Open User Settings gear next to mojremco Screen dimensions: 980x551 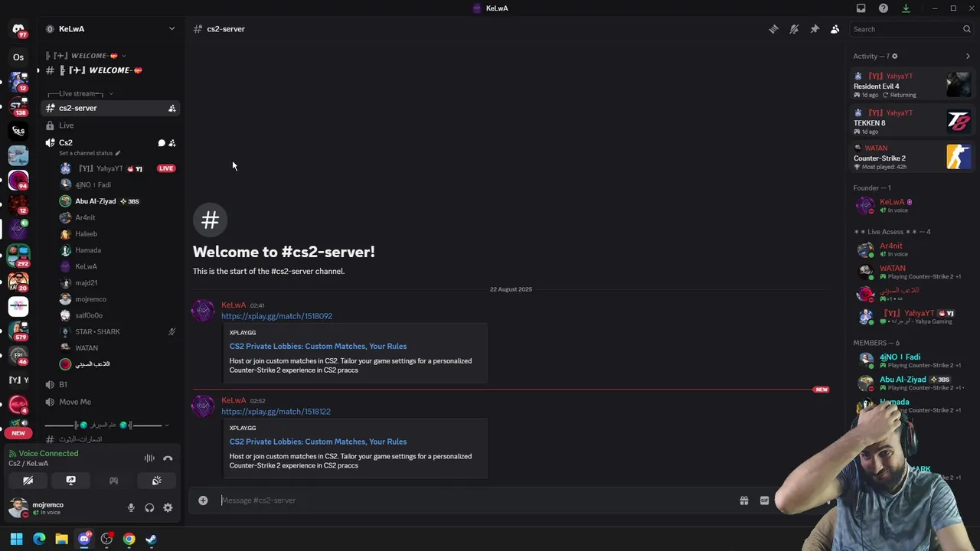pos(168,507)
